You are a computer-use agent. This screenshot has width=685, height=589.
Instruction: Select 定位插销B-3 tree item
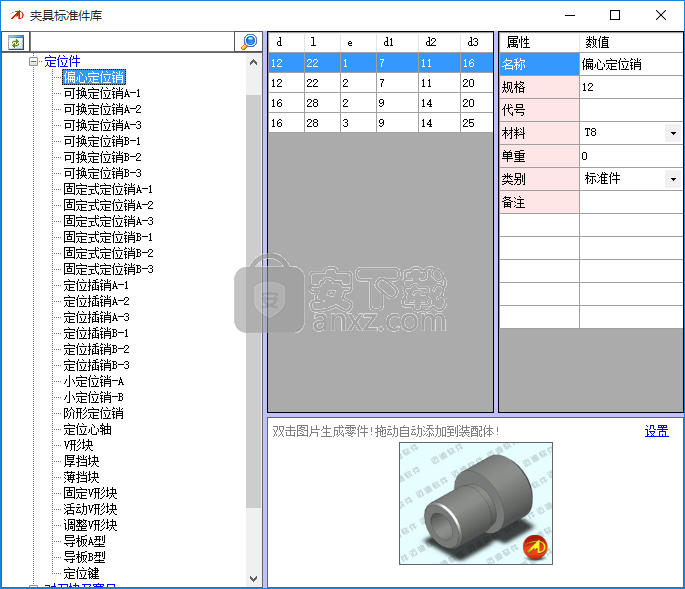97,365
